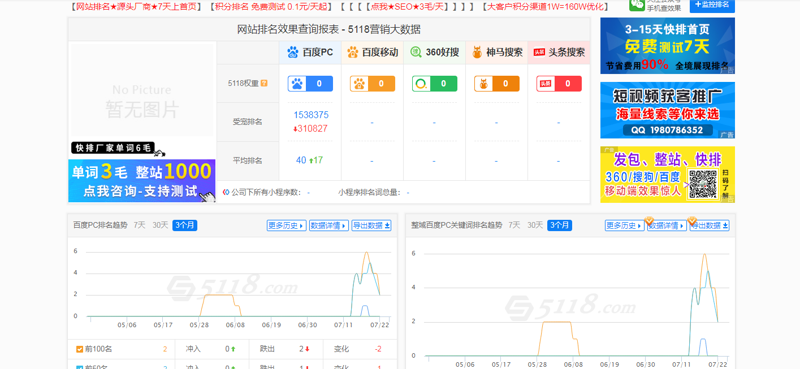
Task: Click the VIP badge on the 导出数据 button in 整域百度PC关键词排名趋势
Action: click(x=692, y=221)
